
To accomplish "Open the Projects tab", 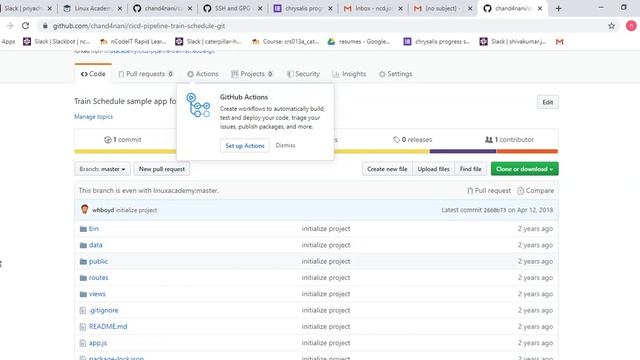I will click(252, 74).
